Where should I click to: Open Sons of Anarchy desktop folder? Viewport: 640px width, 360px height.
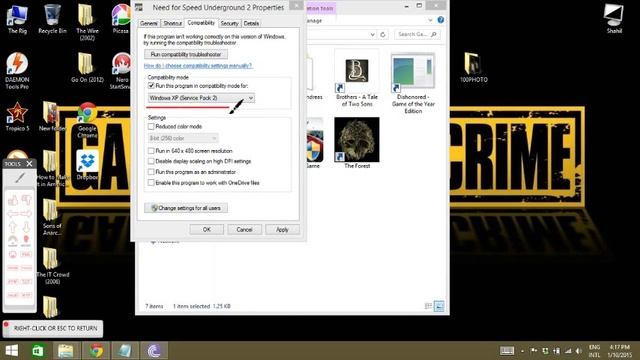coord(51,218)
